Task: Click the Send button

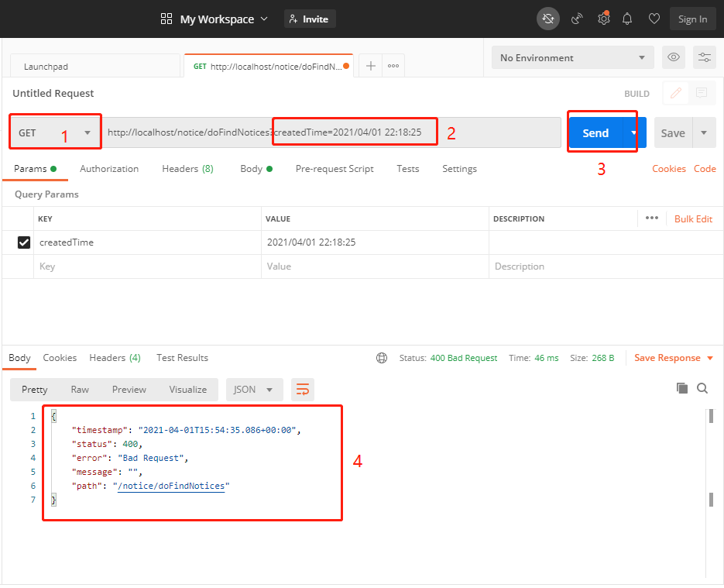Action: coord(595,132)
